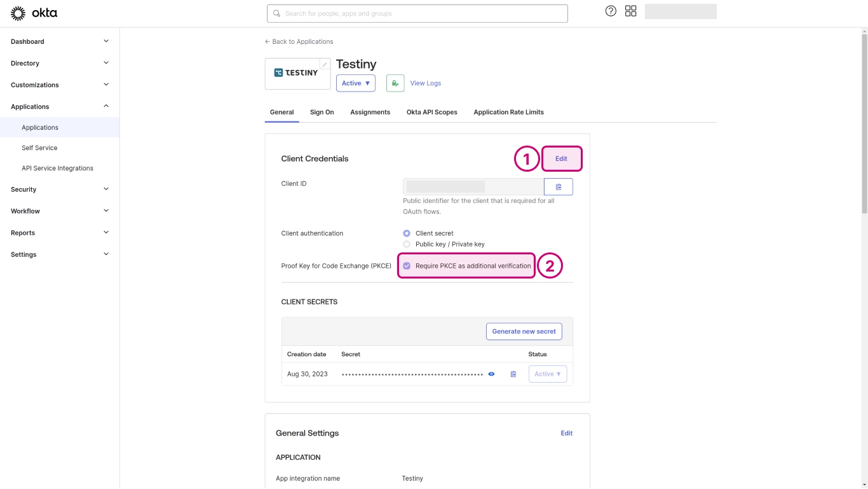The image size is (868, 489).
Task: Select the Client secret radio button
Action: 407,233
